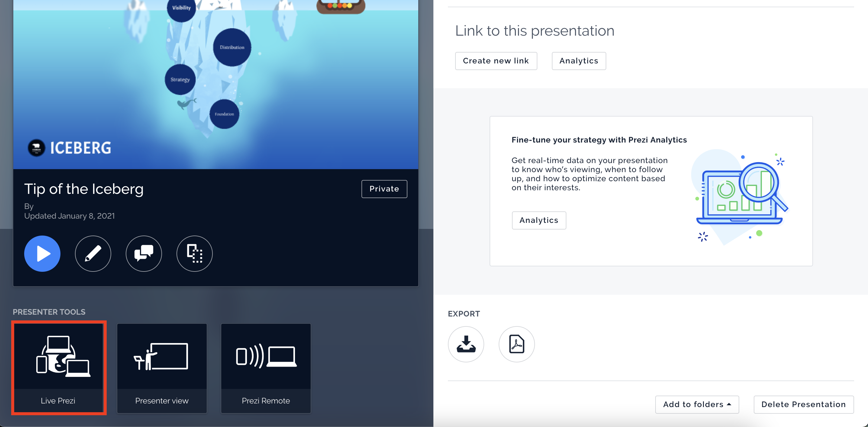Click the make a copy icon
This screenshot has height=427, width=868.
194,253
